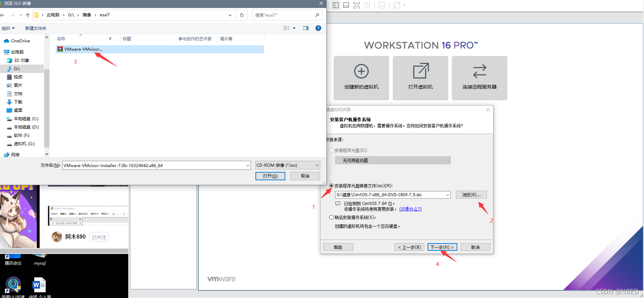Click the 浏览(R)... button
This screenshot has width=644, height=298.
(x=471, y=195)
